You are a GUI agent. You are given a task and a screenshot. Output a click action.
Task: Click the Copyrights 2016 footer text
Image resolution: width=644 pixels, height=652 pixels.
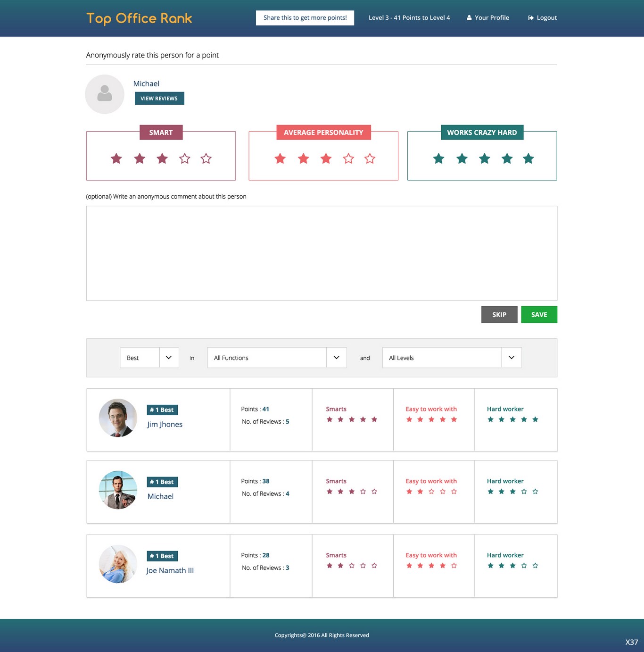tap(322, 635)
